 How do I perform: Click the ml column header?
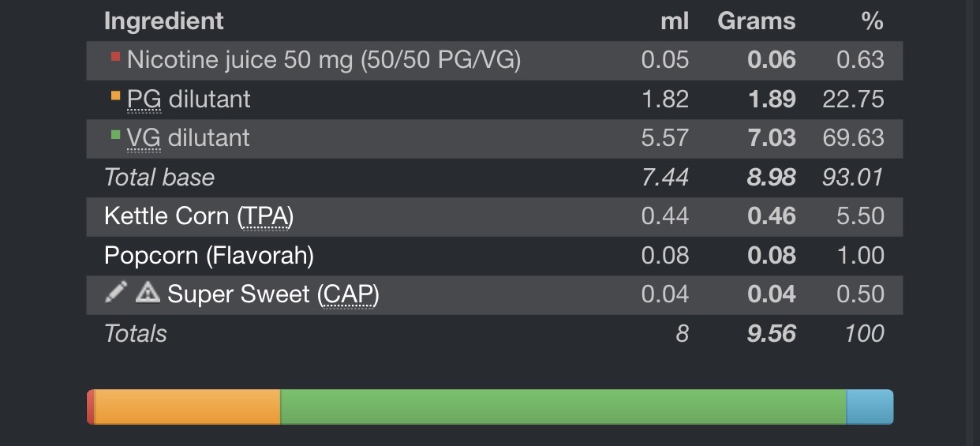[675, 21]
